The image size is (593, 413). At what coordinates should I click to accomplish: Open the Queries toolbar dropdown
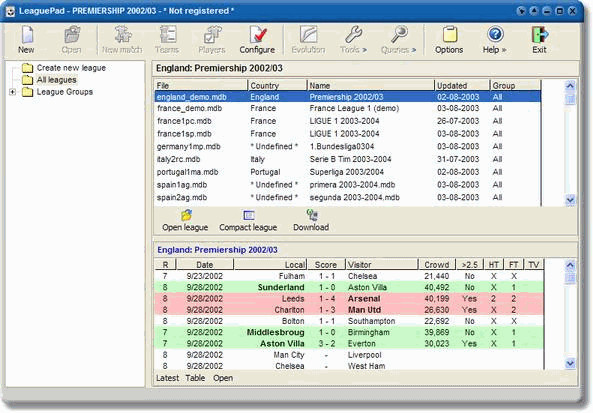point(399,39)
